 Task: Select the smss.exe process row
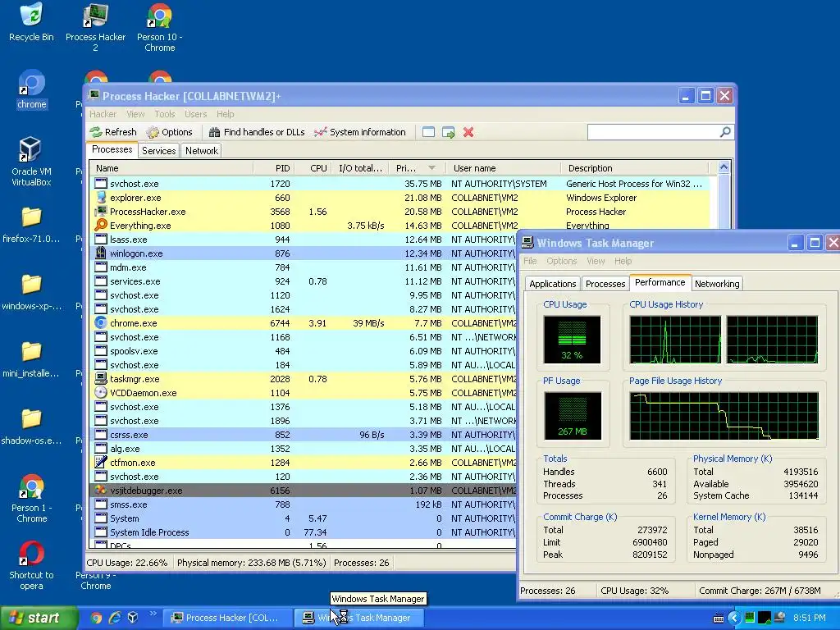click(304, 504)
